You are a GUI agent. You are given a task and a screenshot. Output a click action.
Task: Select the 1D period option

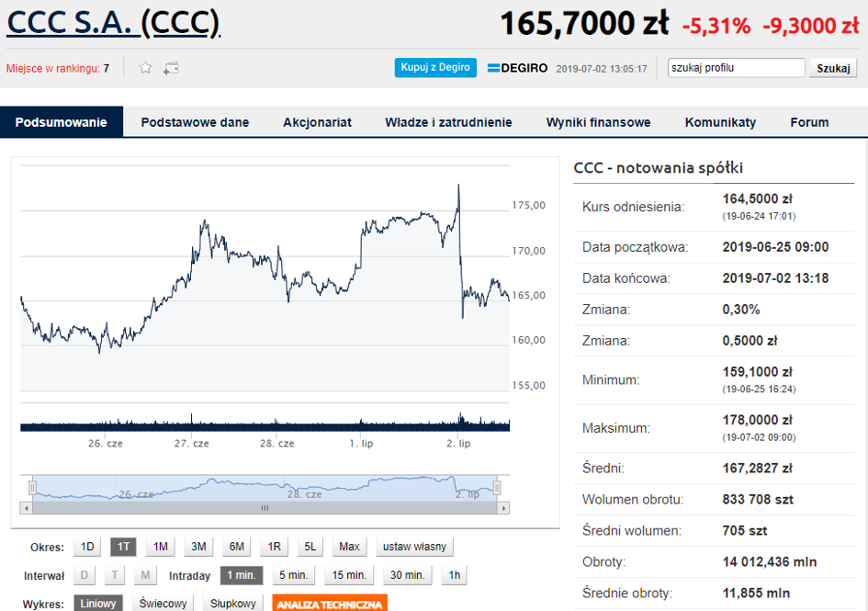(87, 547)
